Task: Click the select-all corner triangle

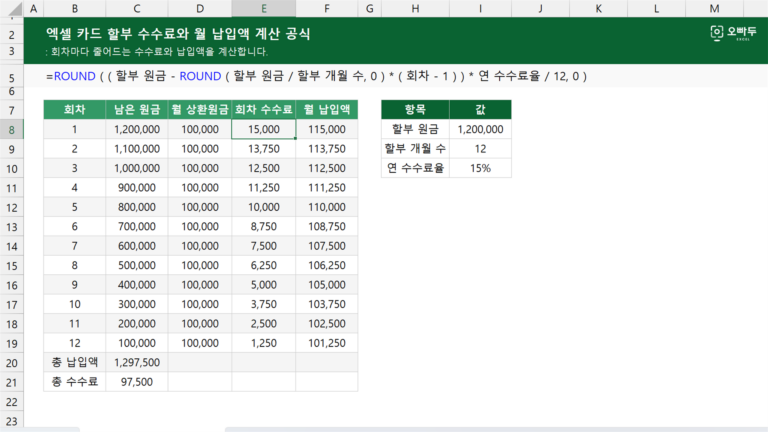Action: point(15,9)
